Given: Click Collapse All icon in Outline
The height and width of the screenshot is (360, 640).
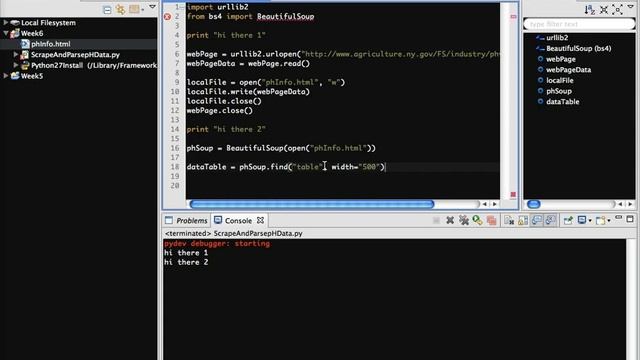Looking at the screenshot, I should pos(604,10).
